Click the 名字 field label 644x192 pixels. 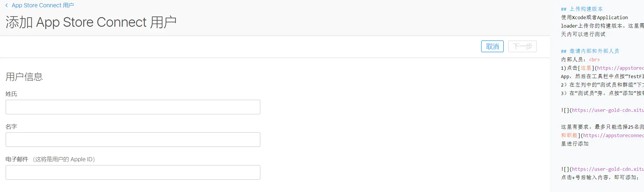11,127
